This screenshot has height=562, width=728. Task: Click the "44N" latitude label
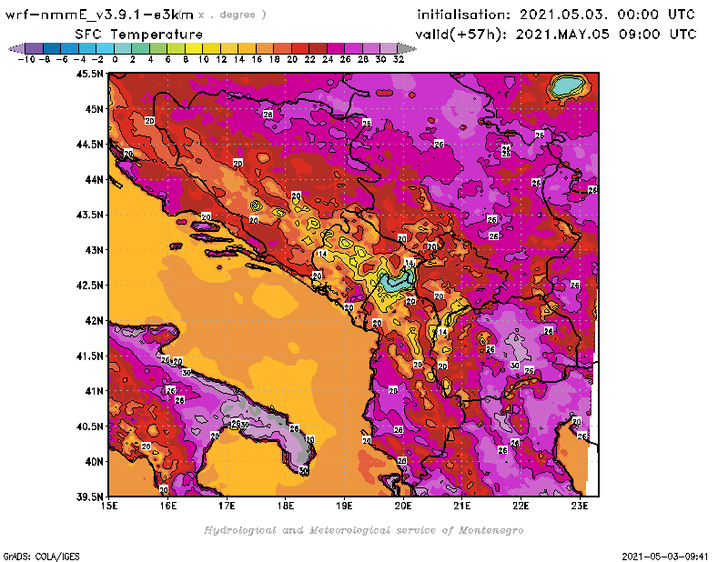click(94, 179)
